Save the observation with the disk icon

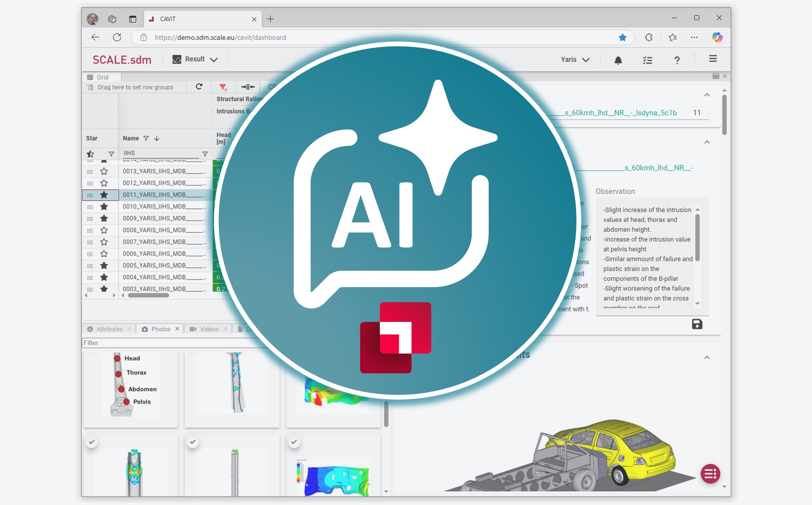(697, 324)
